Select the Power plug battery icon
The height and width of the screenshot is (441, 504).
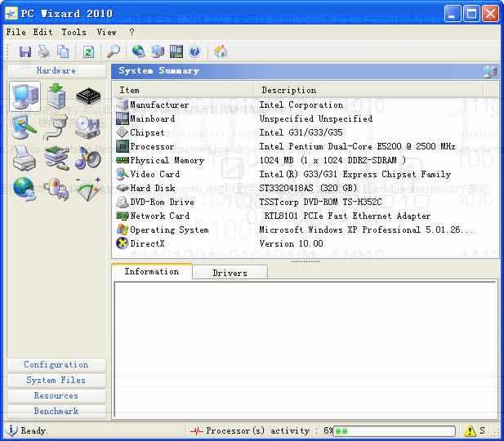[x=56, y=189]
